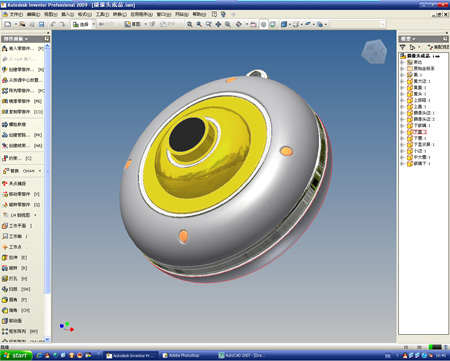
Task: Click the Constraint tool [C] in left panel
Action: coord(17,158)
